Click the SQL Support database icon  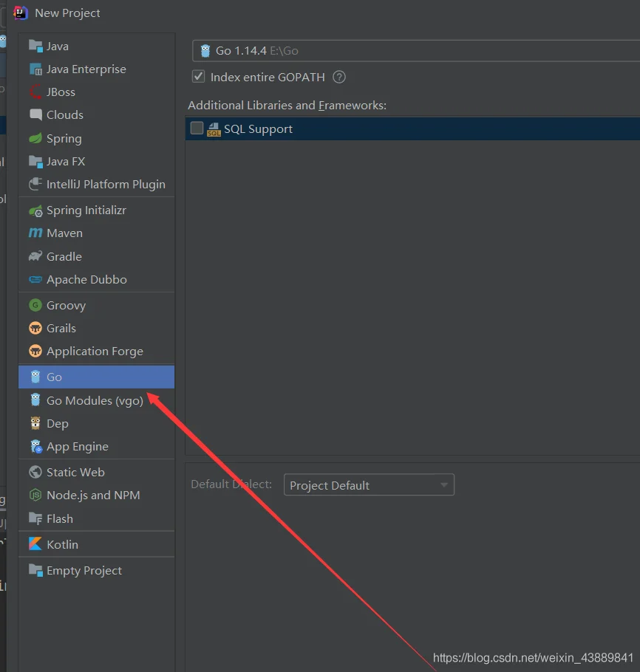coord(214,129)
